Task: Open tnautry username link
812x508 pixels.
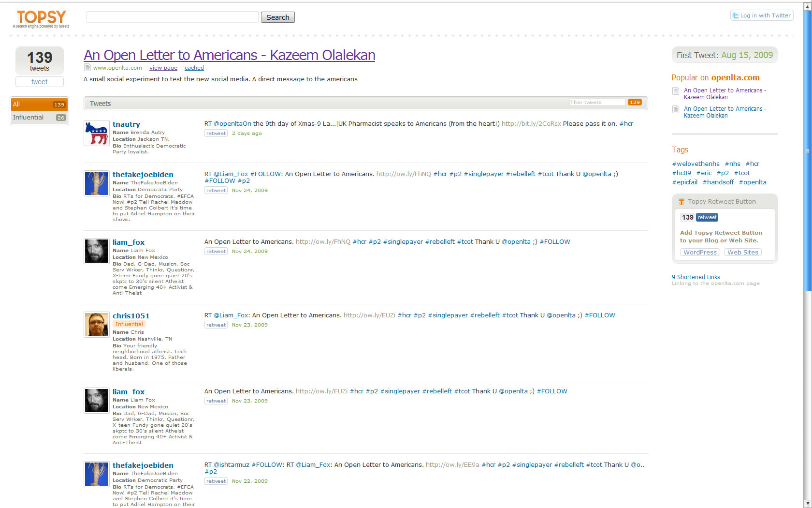Action: coord(126,124)
